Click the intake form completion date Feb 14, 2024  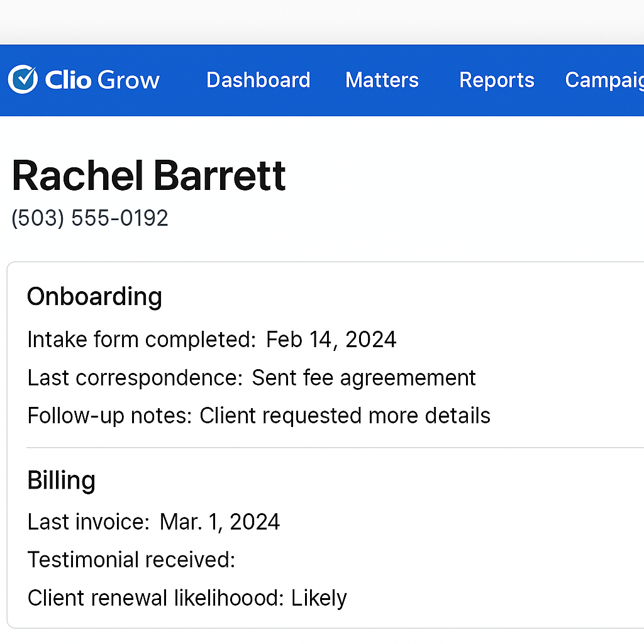point(331,340)
